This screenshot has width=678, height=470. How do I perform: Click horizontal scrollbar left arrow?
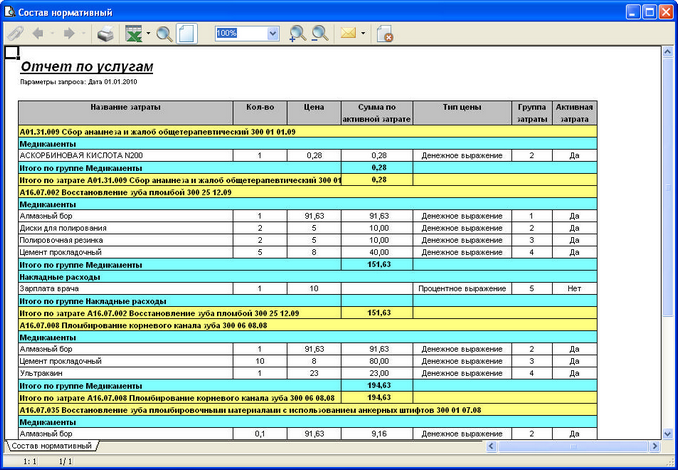click(x=491, y=446)
